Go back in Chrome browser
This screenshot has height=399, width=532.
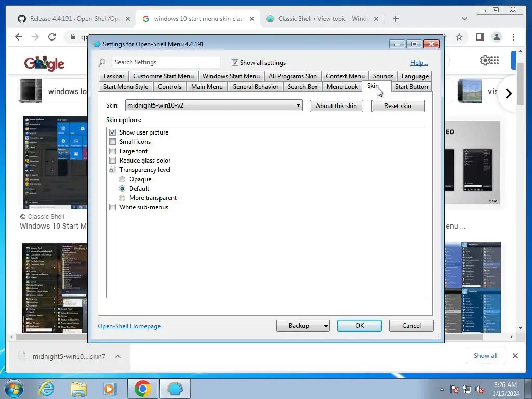pyautogui.click(x=19, y=37)
